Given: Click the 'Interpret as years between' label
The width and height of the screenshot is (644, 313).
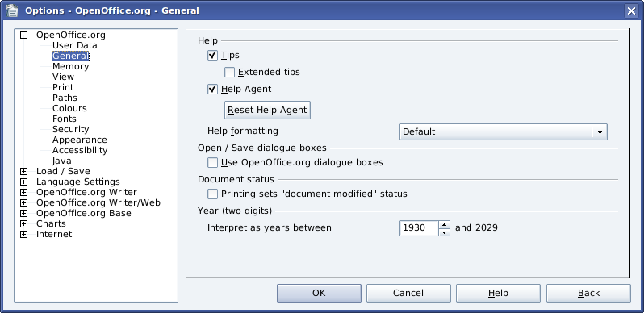Looking at the screenshot, I should pyautogui.click(x=270, y=227).
